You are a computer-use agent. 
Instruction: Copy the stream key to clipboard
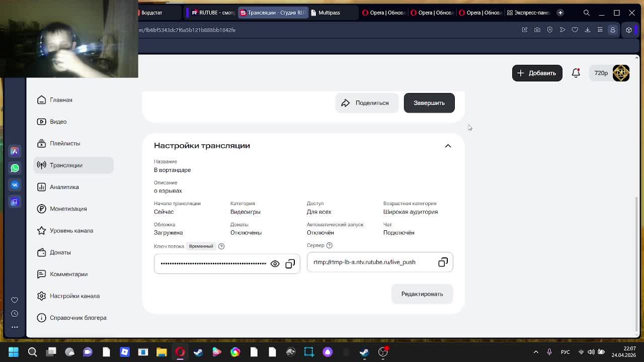pyautogui.click(x=290, y=264)
